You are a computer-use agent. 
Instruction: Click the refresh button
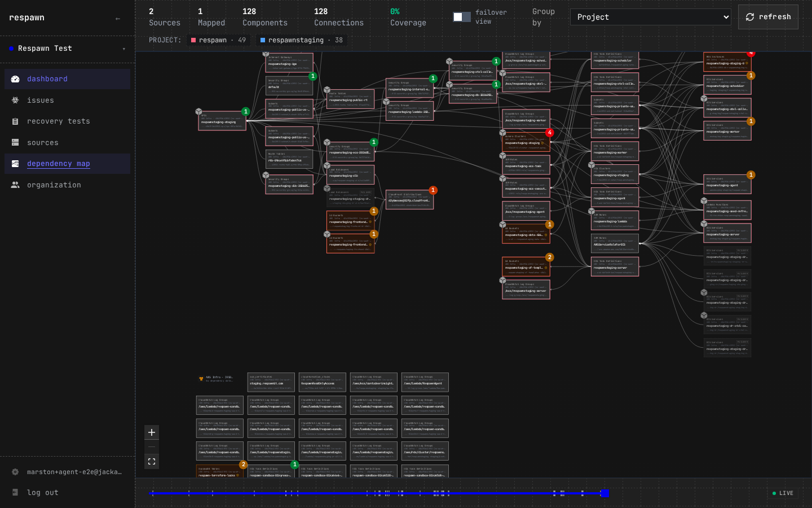click(x=768, y=17)
